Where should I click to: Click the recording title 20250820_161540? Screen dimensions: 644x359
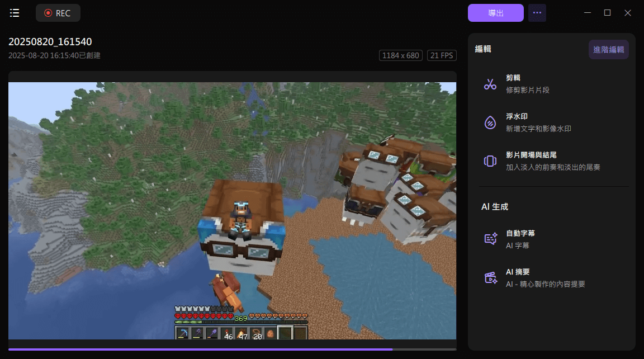(x=50, y=41)
